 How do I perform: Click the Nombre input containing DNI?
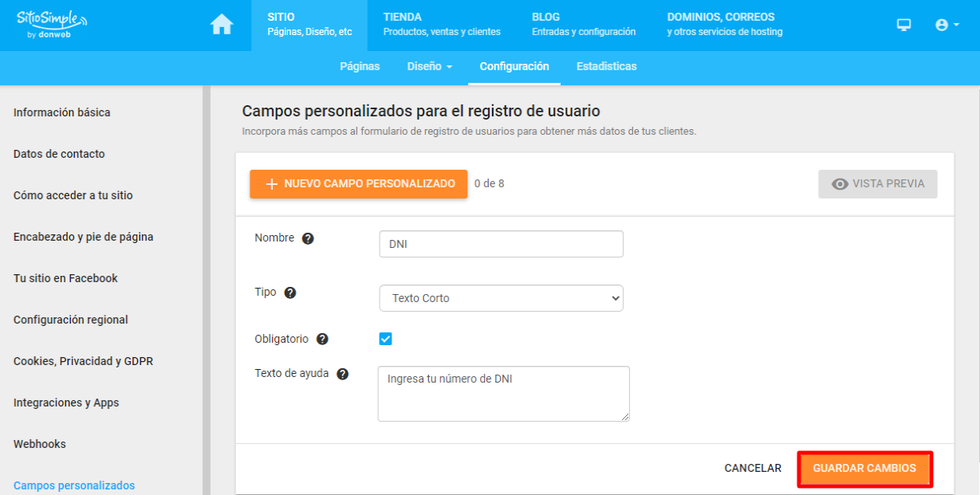point(502,244)
